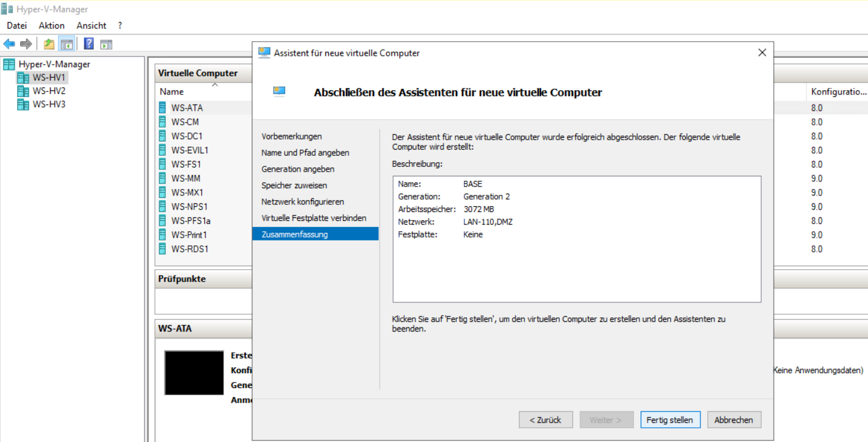868x442 pixels.
Task: Click the WS-NPS1 virtual machine icon
Action: (163, 207)
